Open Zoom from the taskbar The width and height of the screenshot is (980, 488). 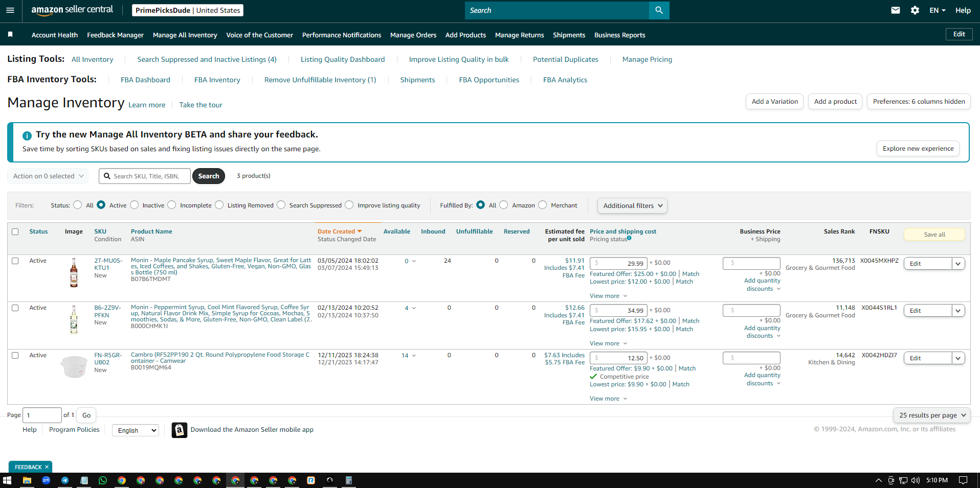coord(46,480)
